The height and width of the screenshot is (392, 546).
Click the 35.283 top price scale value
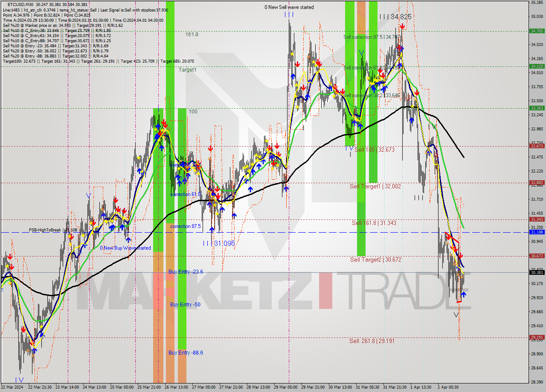point(536,2)
